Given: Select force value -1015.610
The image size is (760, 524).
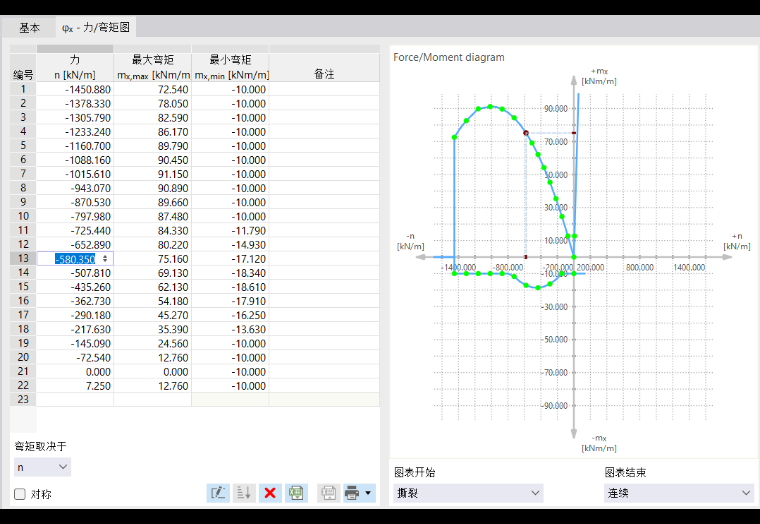Looking at the screenshot, I should click(75, 174).
